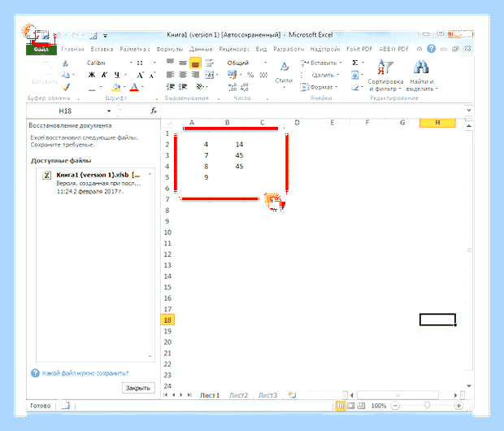Toggle italic К formatting
Viewport: 504px width, 431px height.
(104, 75)
